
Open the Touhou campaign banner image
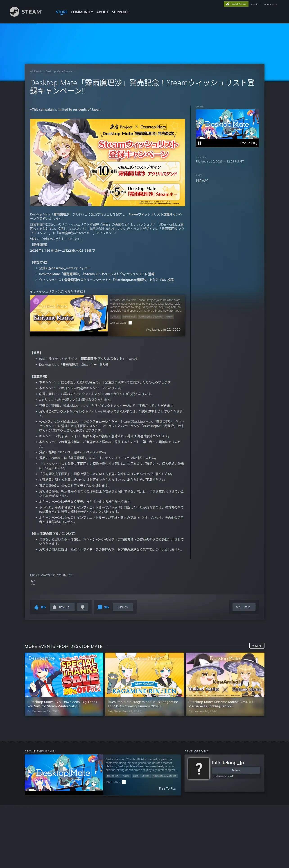[x=107, y=162]
